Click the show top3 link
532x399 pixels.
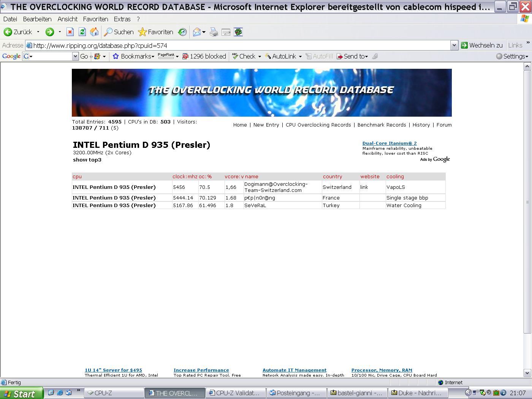(x=87, y=160)
